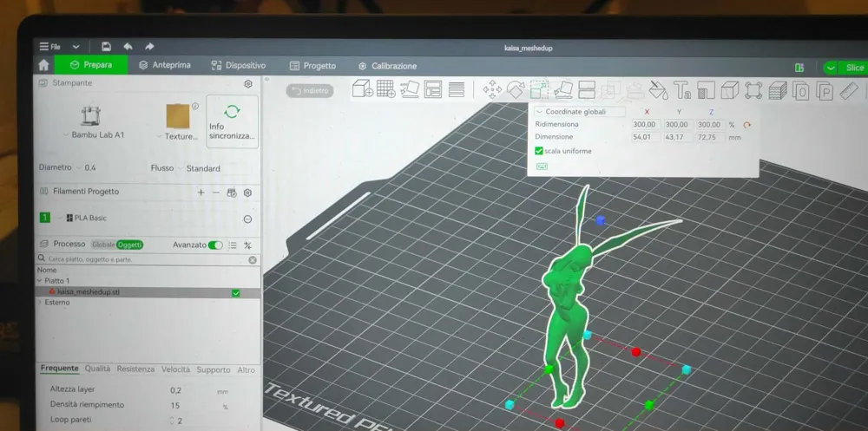Select the Rotate tool icon
The image size is (868, 431).
coord(516,89)
